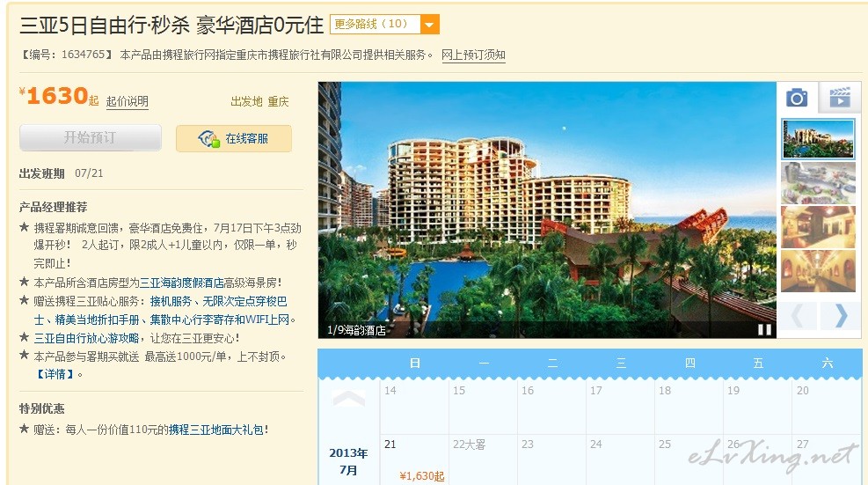
Task: Click the 四 (Thursday) column header
Action: [x=689, y=363]
